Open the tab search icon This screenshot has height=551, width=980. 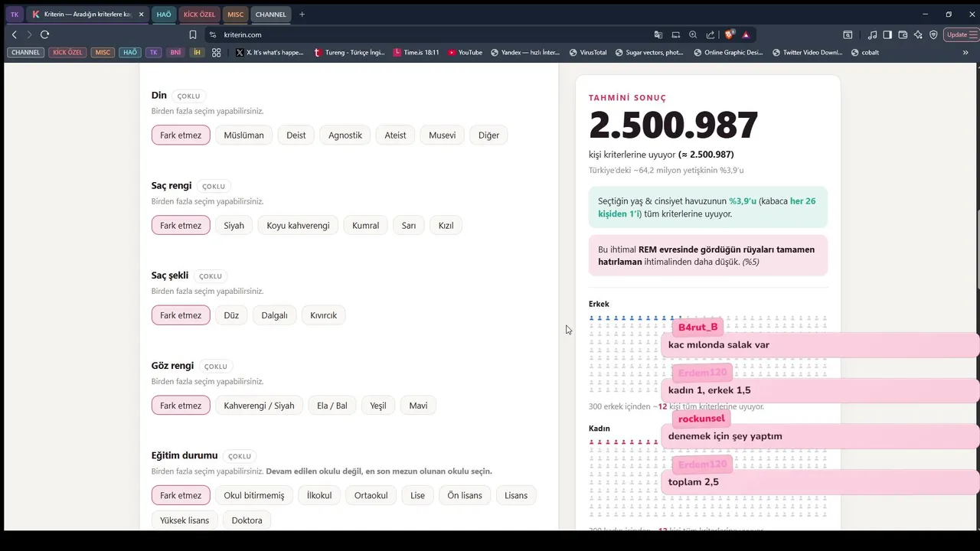point(848,34)
